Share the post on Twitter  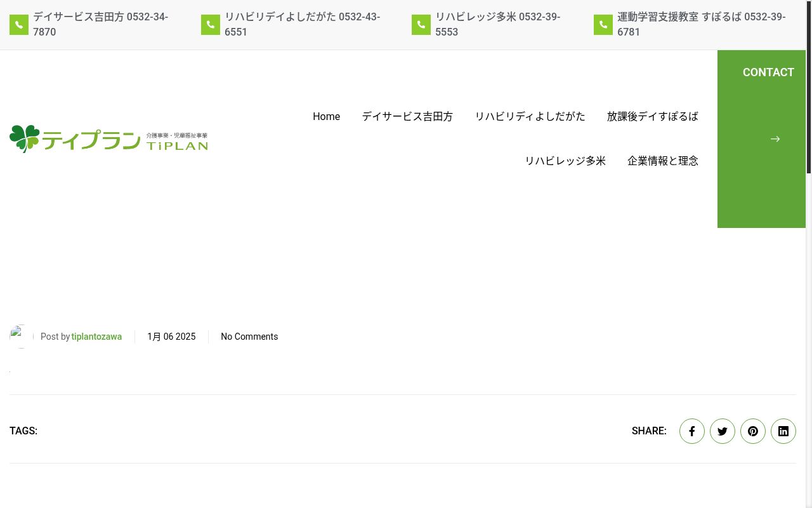723,431
